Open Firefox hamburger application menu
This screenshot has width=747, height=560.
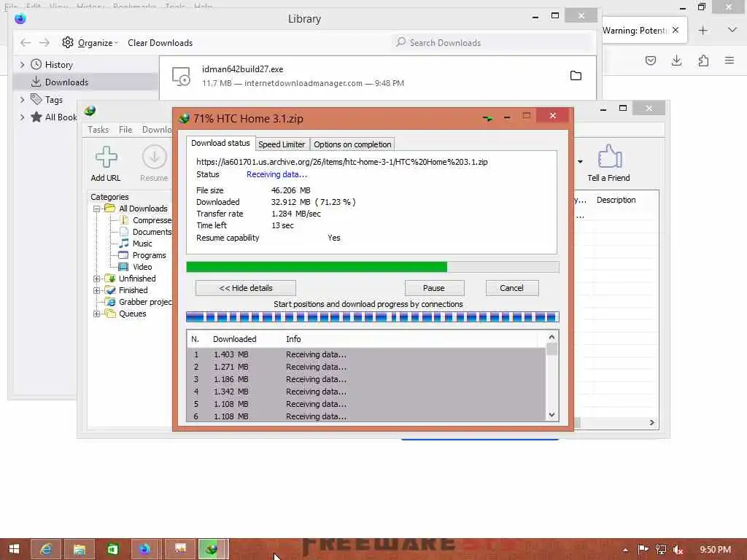click(729, 61)
